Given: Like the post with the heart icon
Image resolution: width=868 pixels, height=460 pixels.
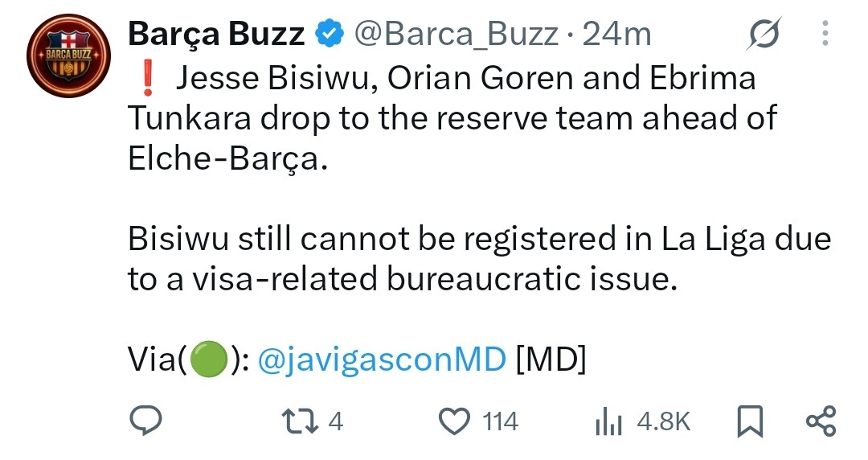Looking at the screenshot, I should tap(454, 421).
